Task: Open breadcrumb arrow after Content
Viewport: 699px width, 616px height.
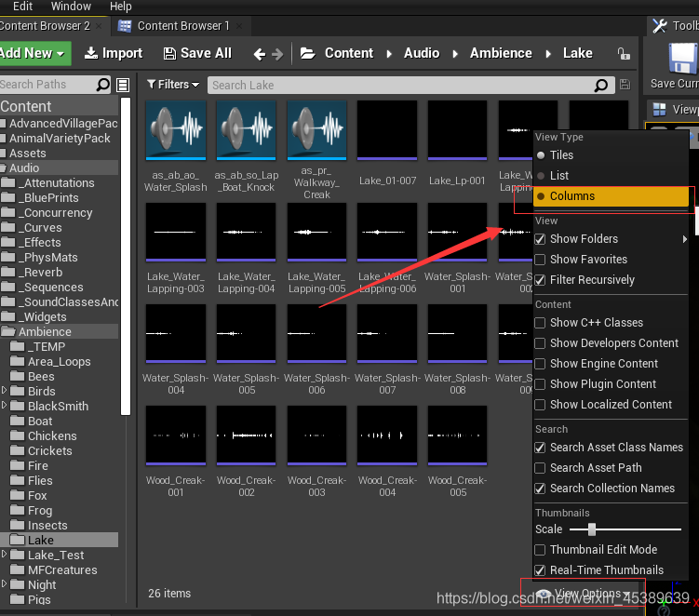Action: 389,54
